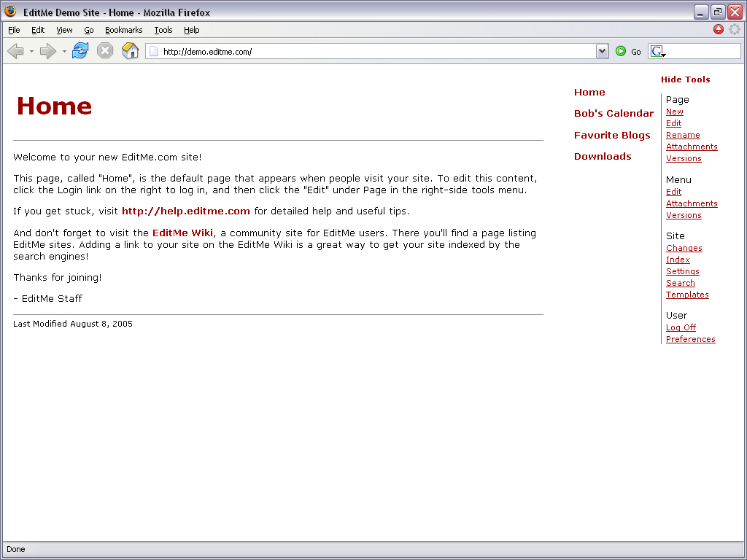747x560 pixels.
Task: Click the "Site" tools section heading
Action: coord(675,236)
